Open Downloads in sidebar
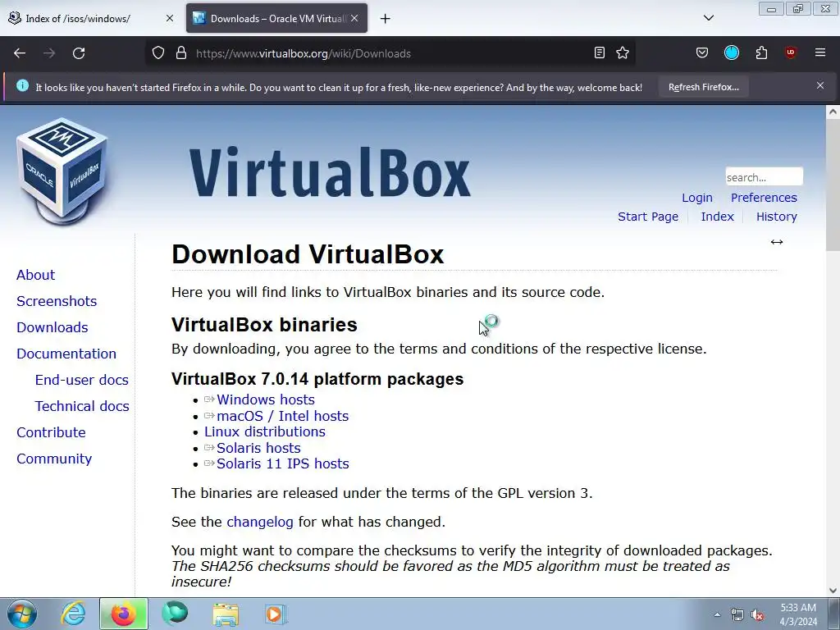Viewport: 840px width, 630px height. [x=52, y=327]
